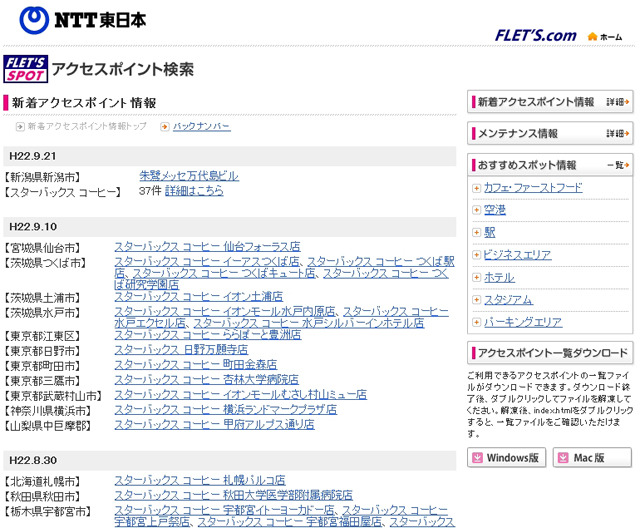
Task: Open 一覧 for おすすめスポット情報
Action: (x=618, y=165)
